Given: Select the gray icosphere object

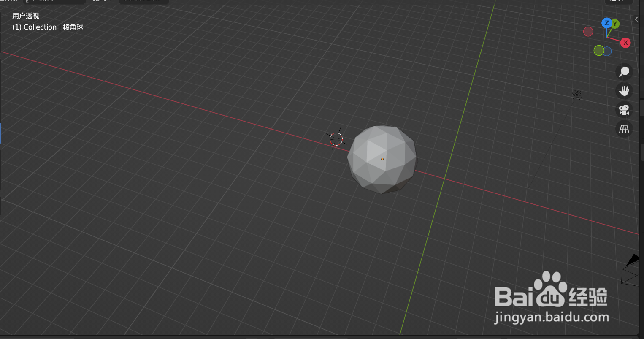Looking at the screenshot, I should click(382, 160).
